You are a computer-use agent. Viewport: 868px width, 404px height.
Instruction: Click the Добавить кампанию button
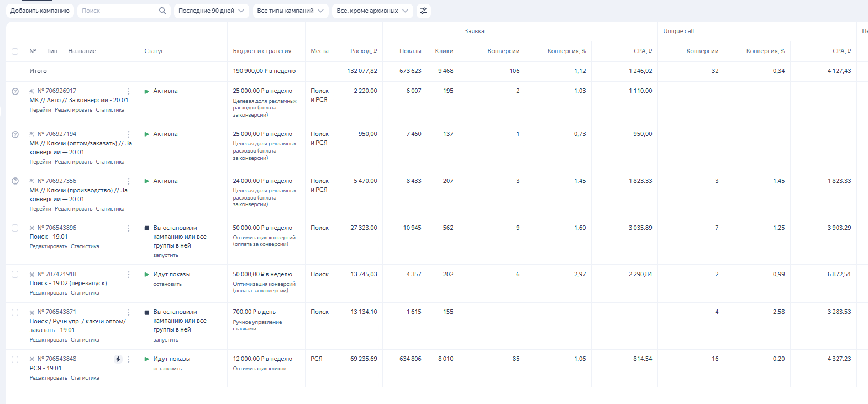40,11
